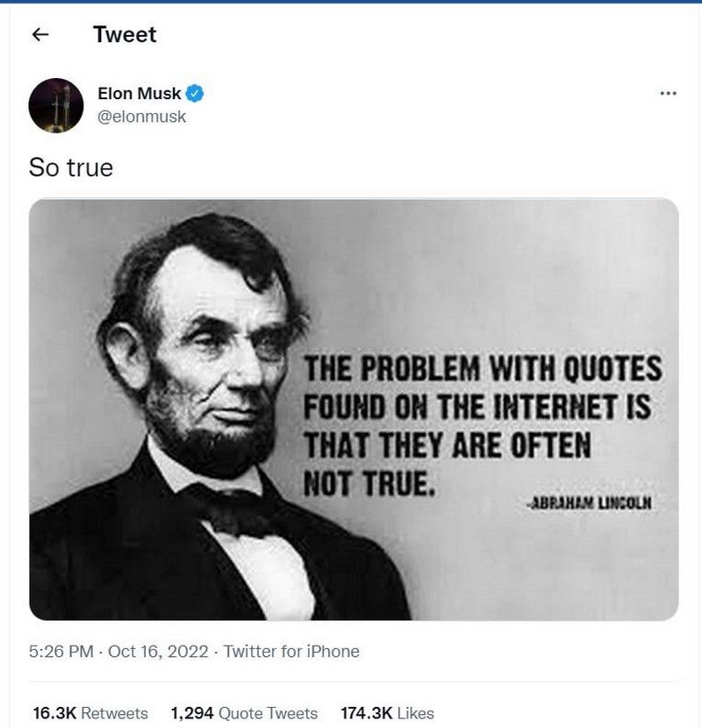Viewport: 702px width, 728px height.
Task: Click Elon Musk's profile avatar picture
Action: [x=56, y=105]
